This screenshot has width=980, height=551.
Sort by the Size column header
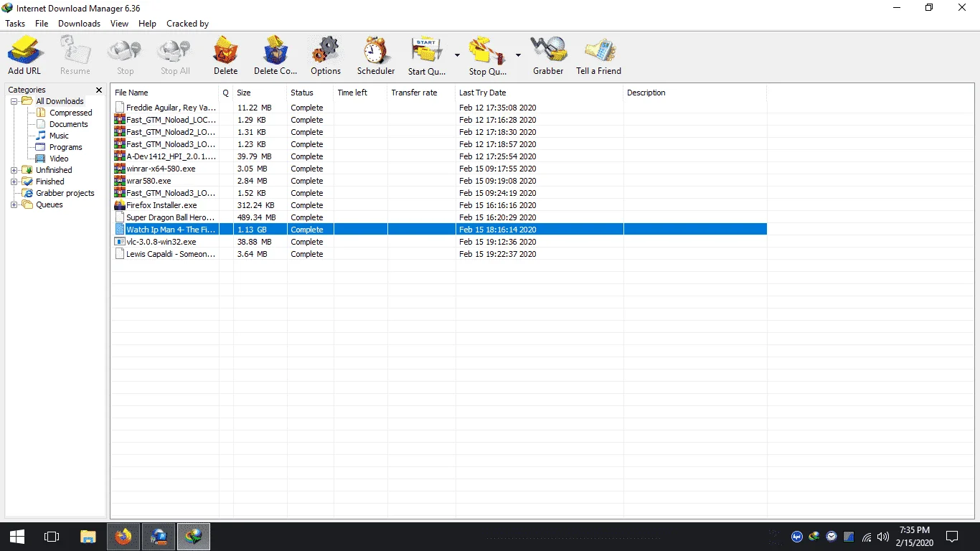(260, 93)
